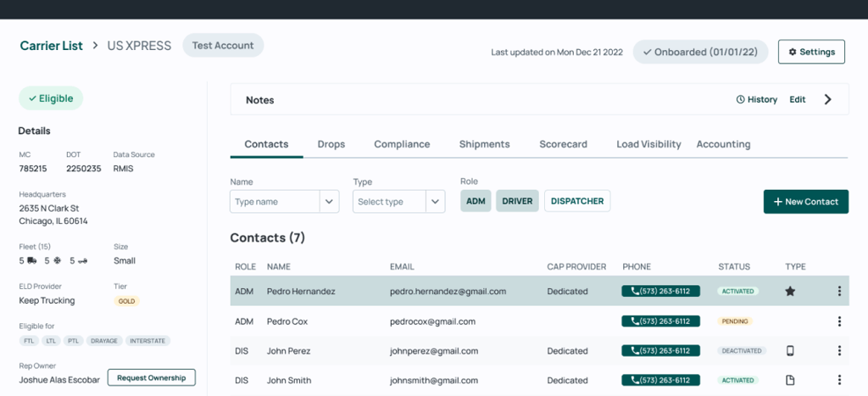Focus the Type name input field
868x396 pixels.
tap(275, 202)
